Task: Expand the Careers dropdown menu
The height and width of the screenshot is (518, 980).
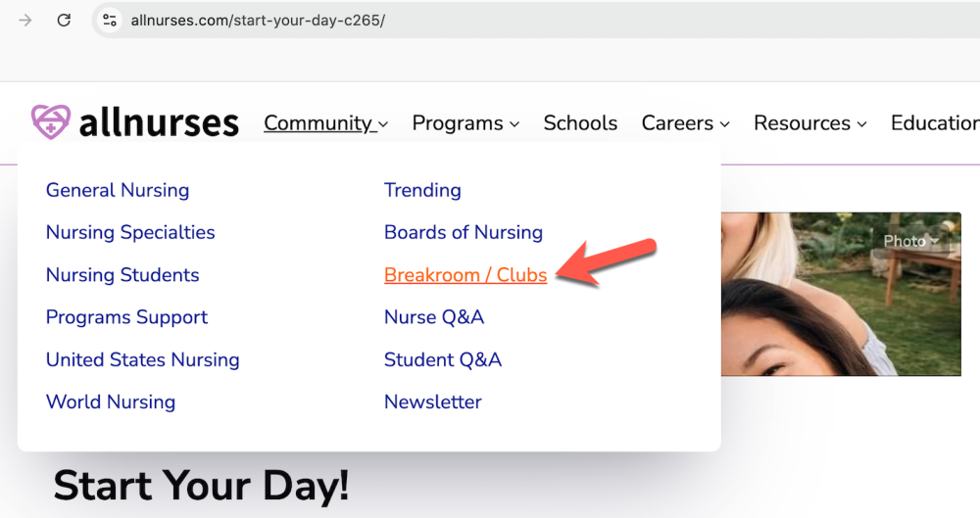Action: [685, 123]
